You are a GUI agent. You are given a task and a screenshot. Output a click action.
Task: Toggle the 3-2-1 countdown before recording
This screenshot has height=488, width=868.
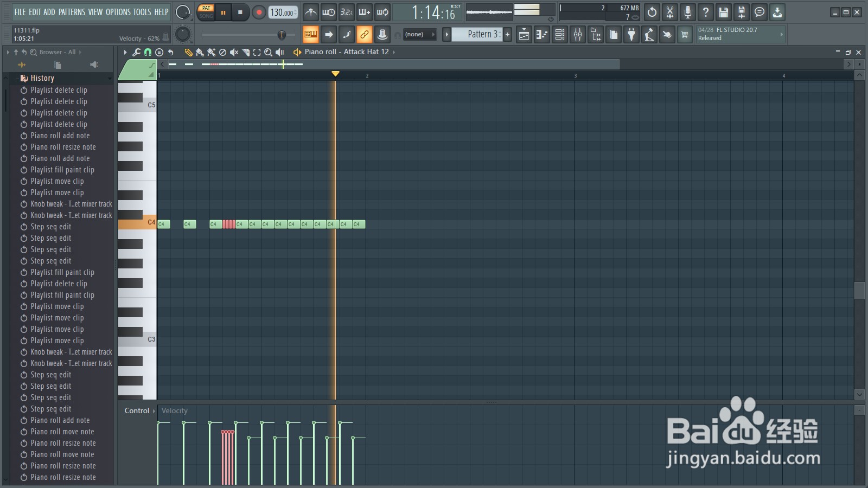click(x=347, y=12)
